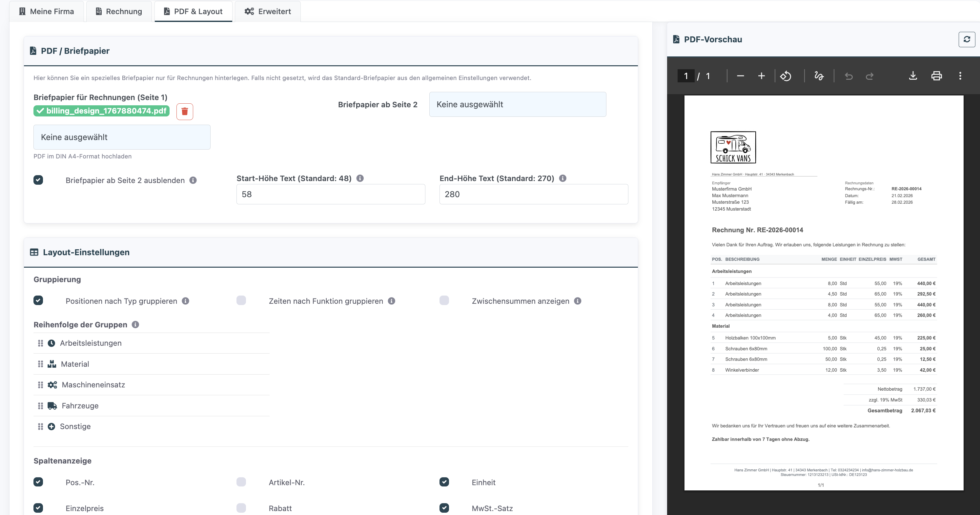Activate the draw annotation tool in the PDF viewer
The height and width of the screenshot is (515, 980).
(x=819, y=76)
